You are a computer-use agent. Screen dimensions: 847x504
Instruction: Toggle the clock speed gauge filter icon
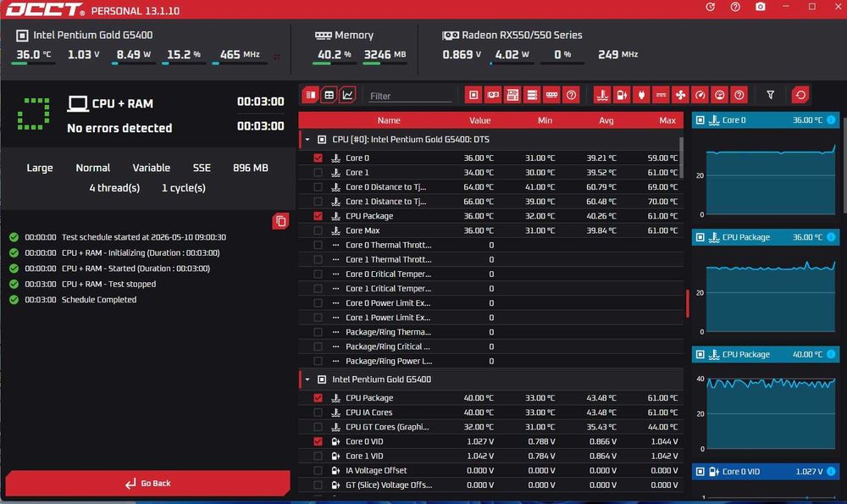(x=700, y=95)
